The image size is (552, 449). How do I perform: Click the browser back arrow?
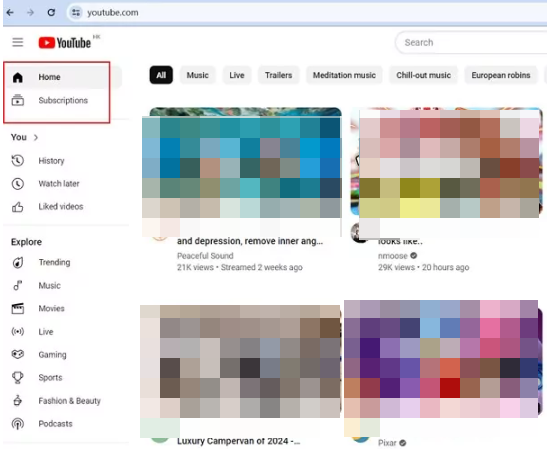click(x=10, y=13)
